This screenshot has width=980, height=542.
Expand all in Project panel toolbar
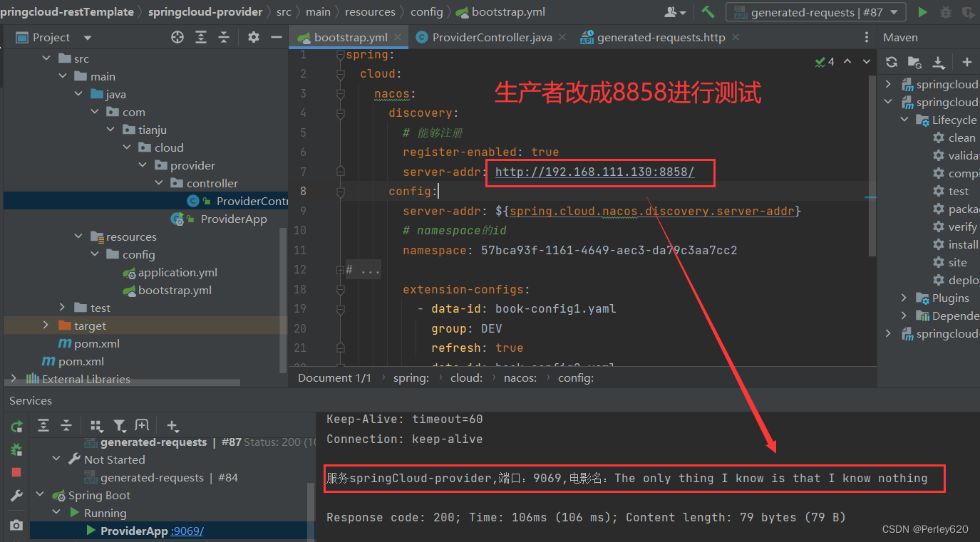pyautogui.click(x=201, y=37)
